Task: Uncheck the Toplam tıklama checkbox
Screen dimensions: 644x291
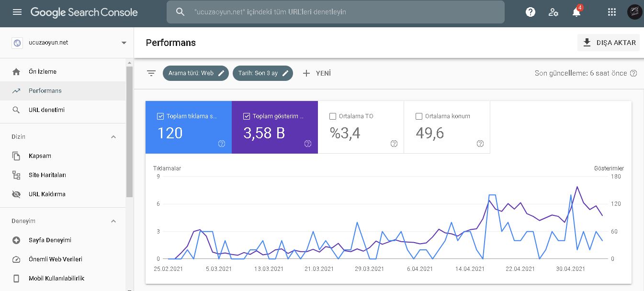Action: (x=160, y=116)
